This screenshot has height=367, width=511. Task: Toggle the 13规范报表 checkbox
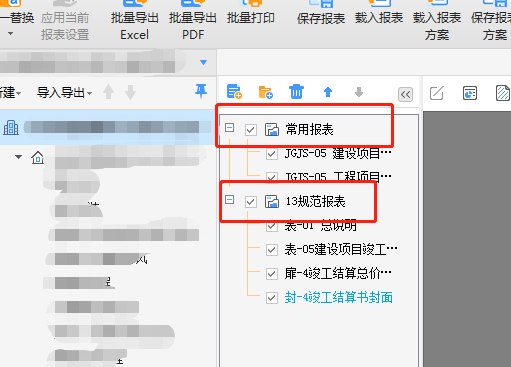click(x=251, y=202)
